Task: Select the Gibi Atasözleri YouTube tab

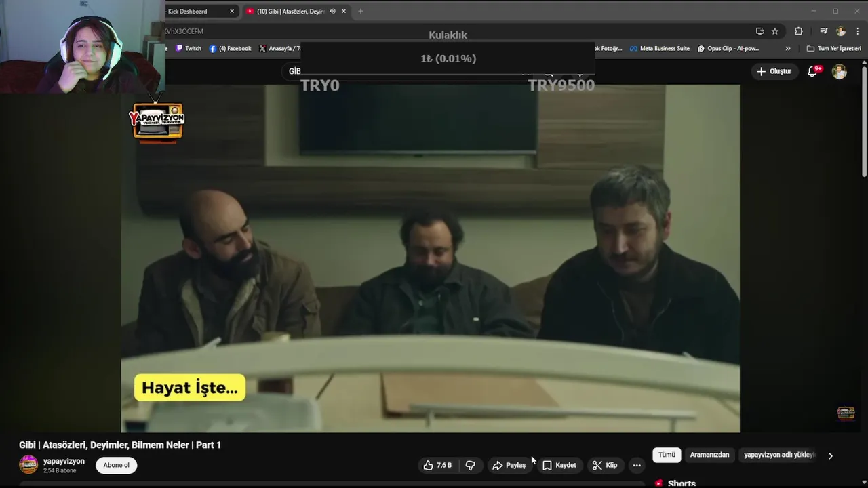Action: [290, 11]
